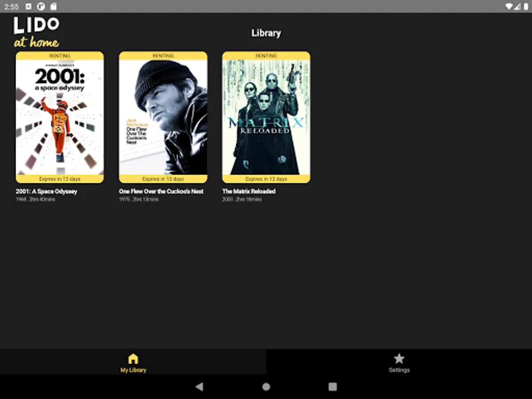The width and height of the screenshot is (532, 399).
Task: Click the 1968 2hrs 40mins details
Action: click(35, 199)
